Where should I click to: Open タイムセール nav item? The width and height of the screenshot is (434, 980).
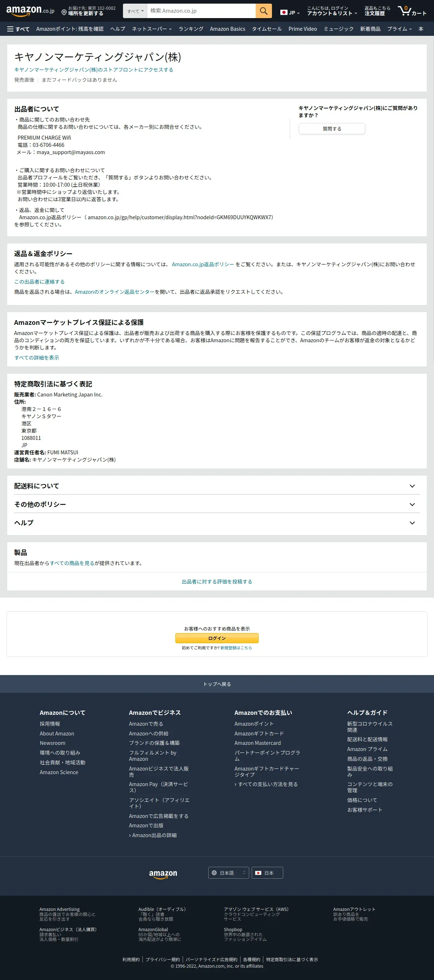click(267, 29)
